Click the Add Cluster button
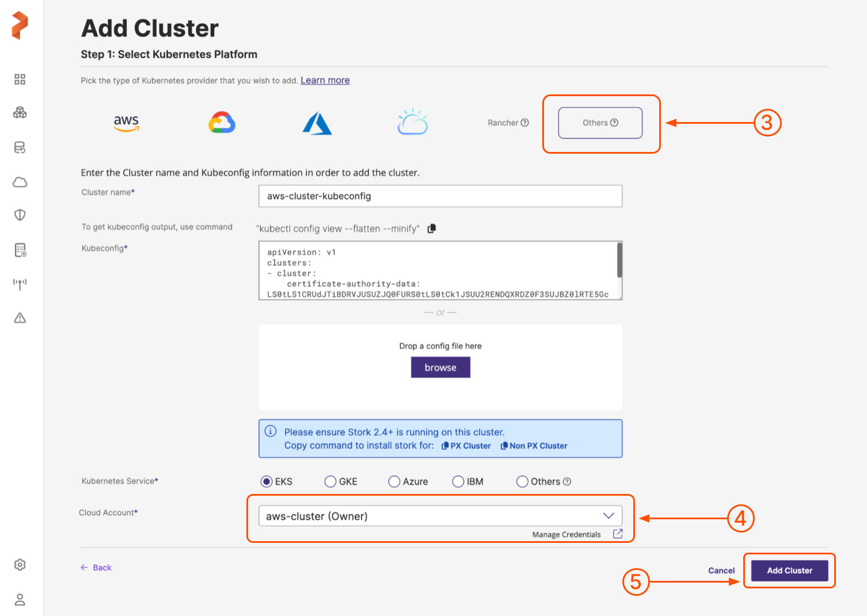 point(789,571)
